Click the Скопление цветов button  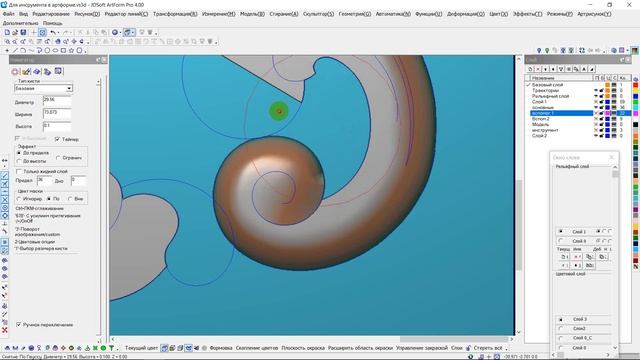pos(257,348)
